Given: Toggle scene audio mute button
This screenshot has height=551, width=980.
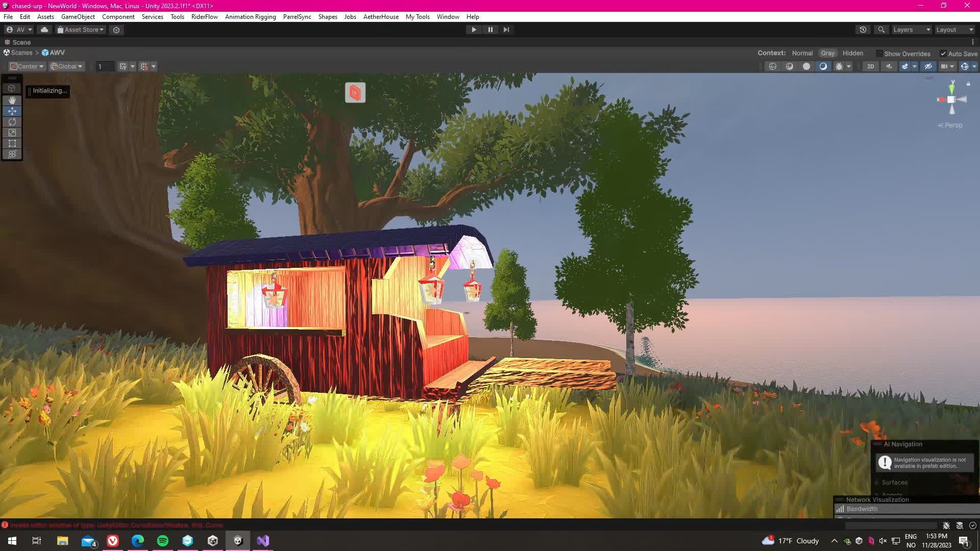Looking at the screenshot, I should pos(889,66).
